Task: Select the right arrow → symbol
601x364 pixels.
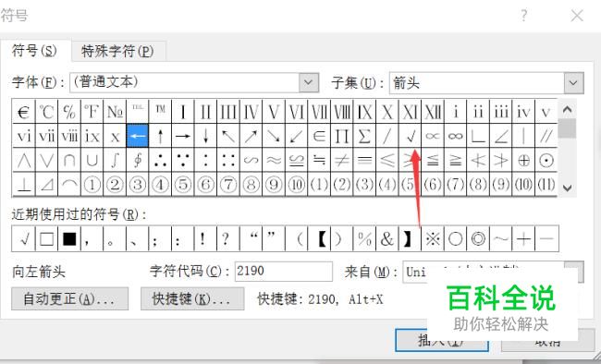Action: pos(183,136)
